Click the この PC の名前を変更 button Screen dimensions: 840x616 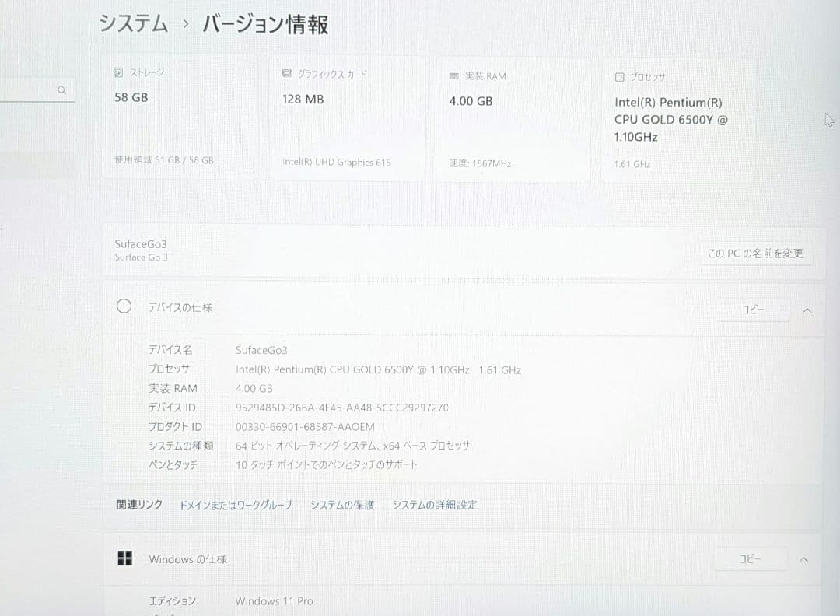pos(755,254)
